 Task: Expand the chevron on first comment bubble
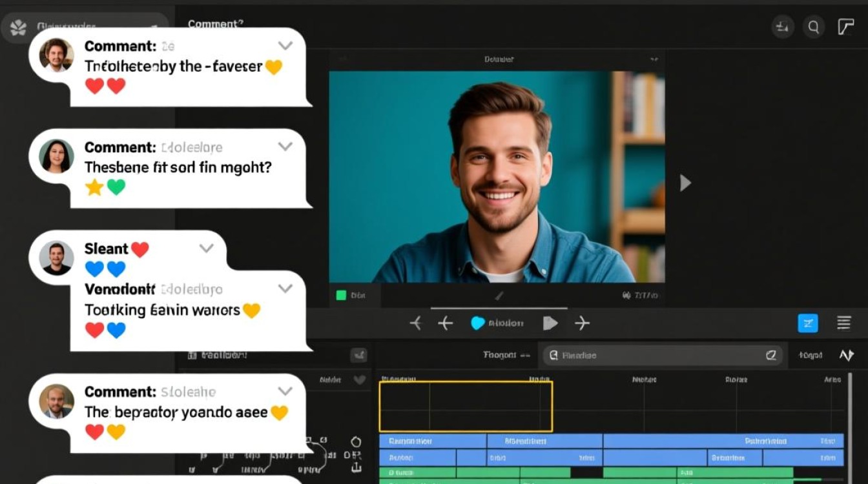pyautogui.click(x=285, y=46)
